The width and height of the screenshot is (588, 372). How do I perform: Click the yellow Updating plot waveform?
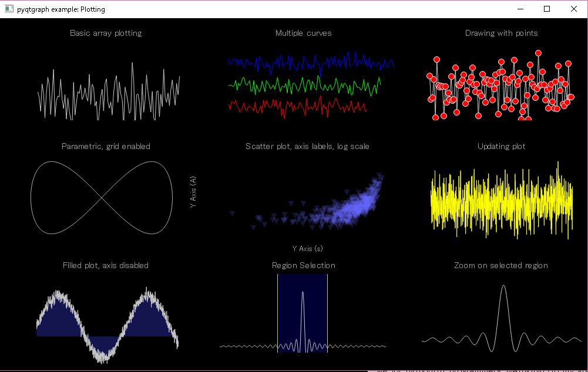point(499,202)
